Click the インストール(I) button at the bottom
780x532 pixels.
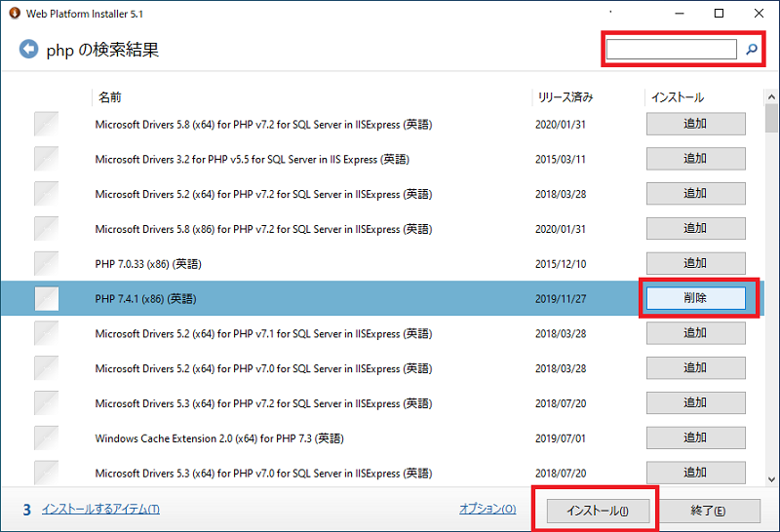(x=598, y=511)
